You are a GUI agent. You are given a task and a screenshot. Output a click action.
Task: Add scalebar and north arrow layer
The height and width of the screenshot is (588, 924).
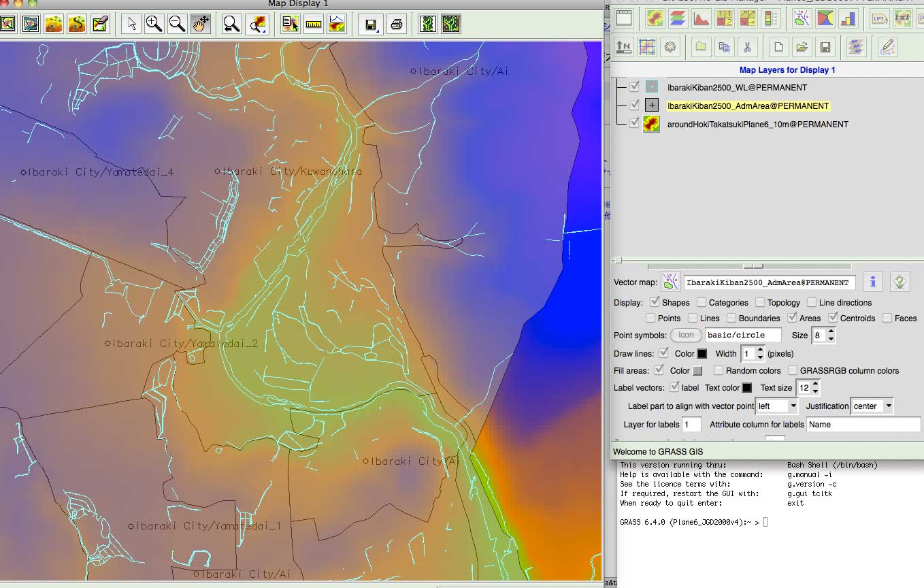pyautogui.click(x=624, y=47)
